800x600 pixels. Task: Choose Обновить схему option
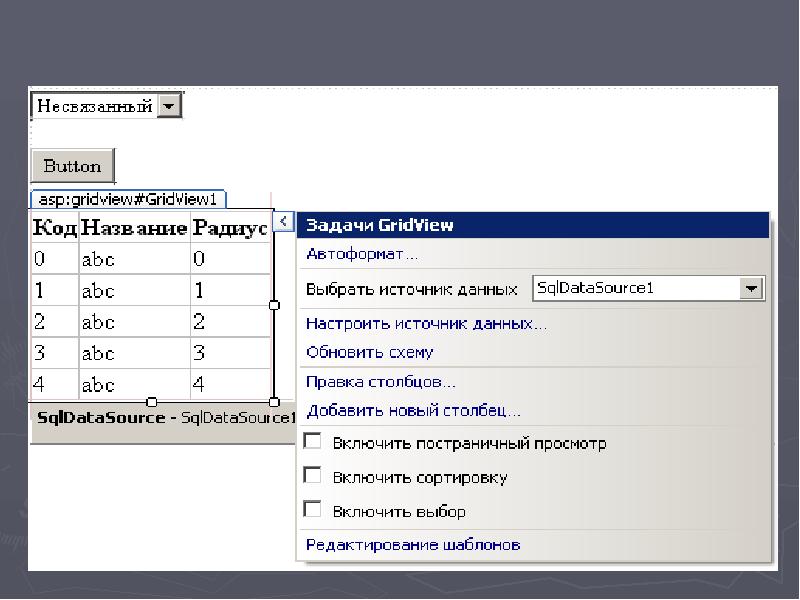(x=370, y=352)
